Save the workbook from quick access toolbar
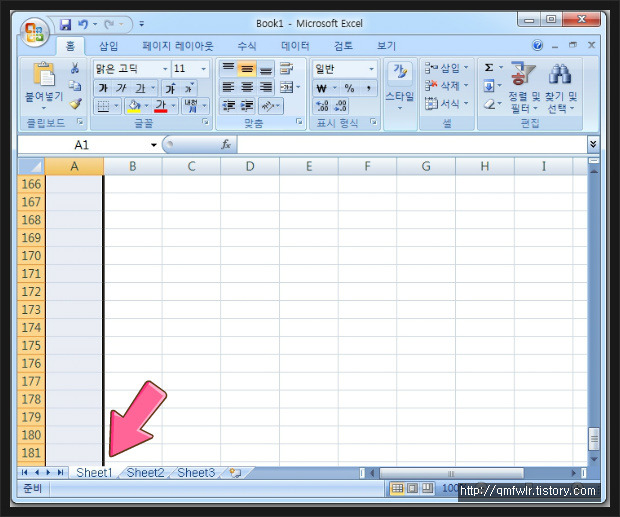This screenshot has width=620, height=517. (65, 25)
